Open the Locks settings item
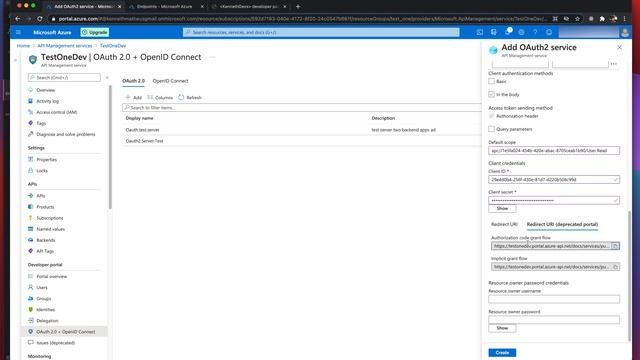Image resolution: width=640 pixels, height=360 pixels. pyautogui.click(x=42, y=171)
